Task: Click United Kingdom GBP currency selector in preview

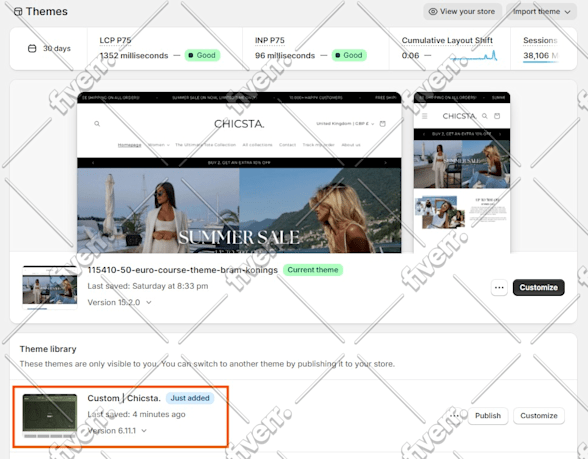Action: (x=345, y=124)
